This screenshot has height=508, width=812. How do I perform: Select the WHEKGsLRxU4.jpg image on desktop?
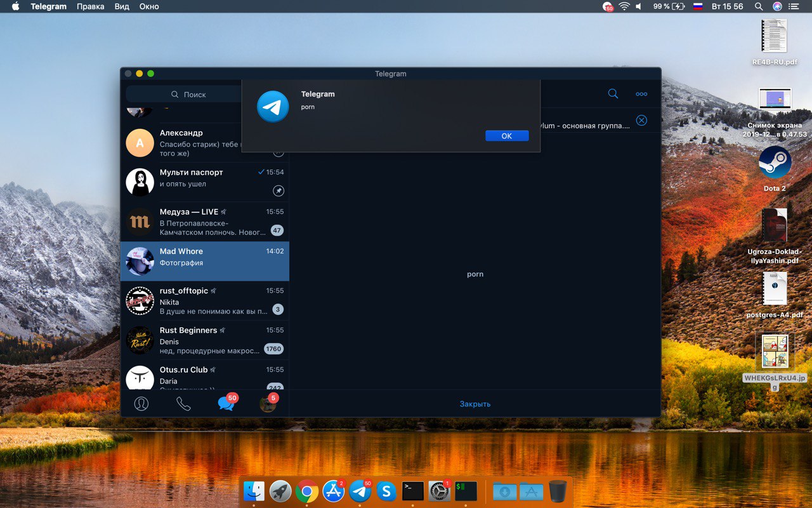pyautogui.click(x=775, y=362)
